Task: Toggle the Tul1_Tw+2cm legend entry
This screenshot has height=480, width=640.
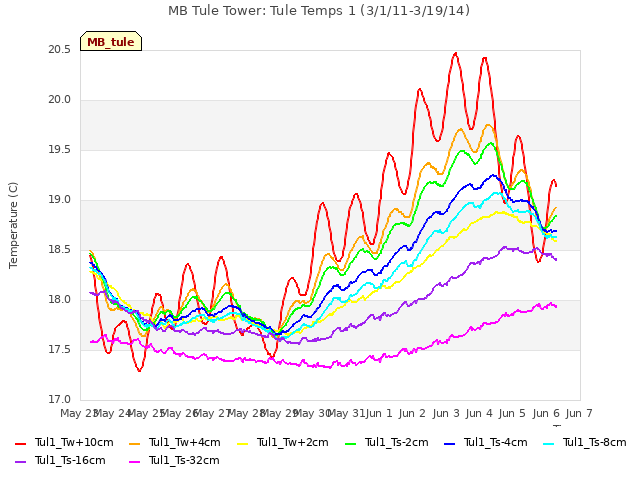Action: click(x=283, y=442)
